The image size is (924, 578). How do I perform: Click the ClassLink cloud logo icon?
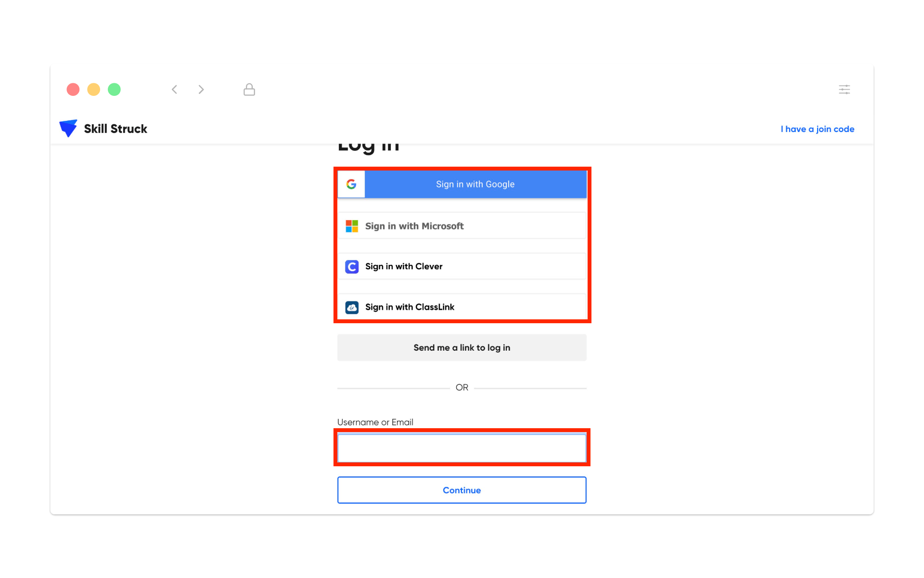(x=352, y=307)
